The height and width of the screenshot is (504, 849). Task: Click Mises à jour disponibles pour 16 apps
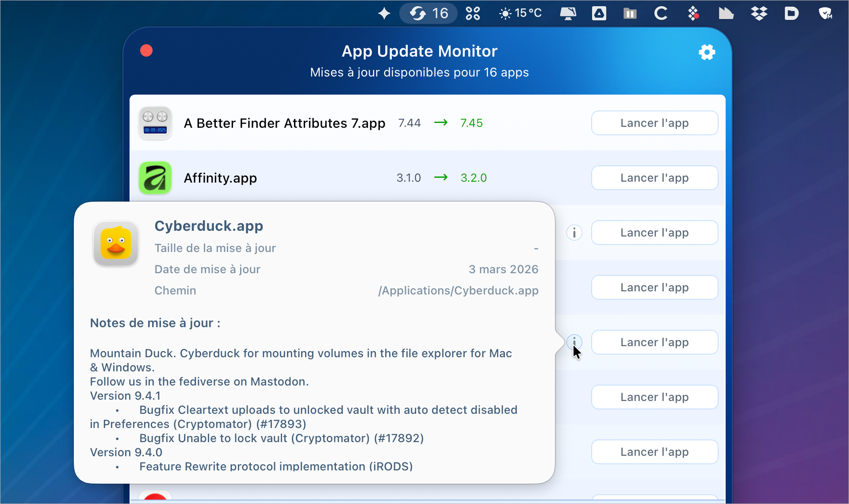419,73
